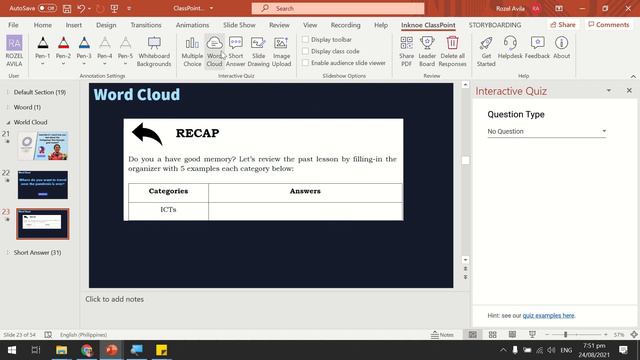
Task: Click the Share button
Action: tap(563, 25)
